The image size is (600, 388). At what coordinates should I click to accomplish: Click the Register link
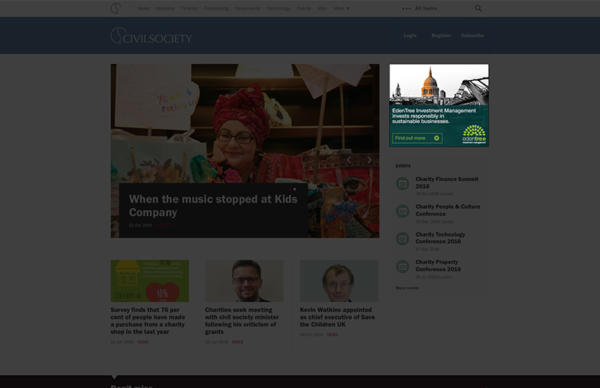tap(441, 36)
